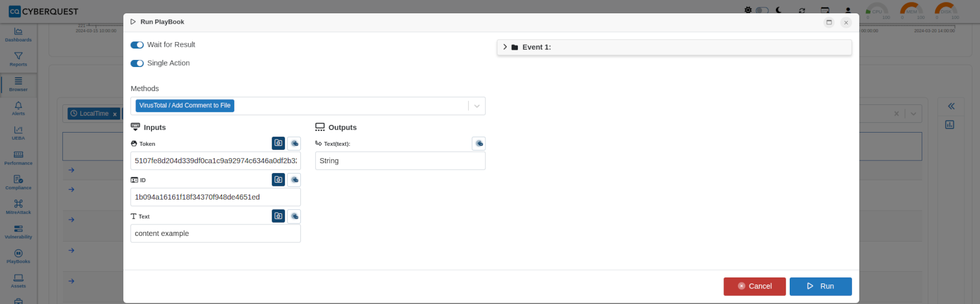Image resolution: width=980 pixels, height=304 pixels.
Task: Click camera icon beside Text input label
Action: pos(278,216)
